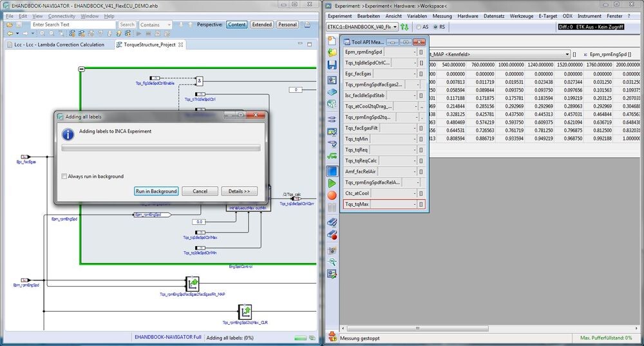Click Diff.: 0 ETK Aus status label
The height and width of the screenshot is (346, 644).
point(591,26)
